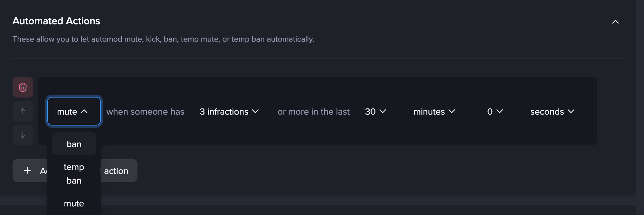Delete the automated action with trash icon
644x215 pixels.
[23, 87]
